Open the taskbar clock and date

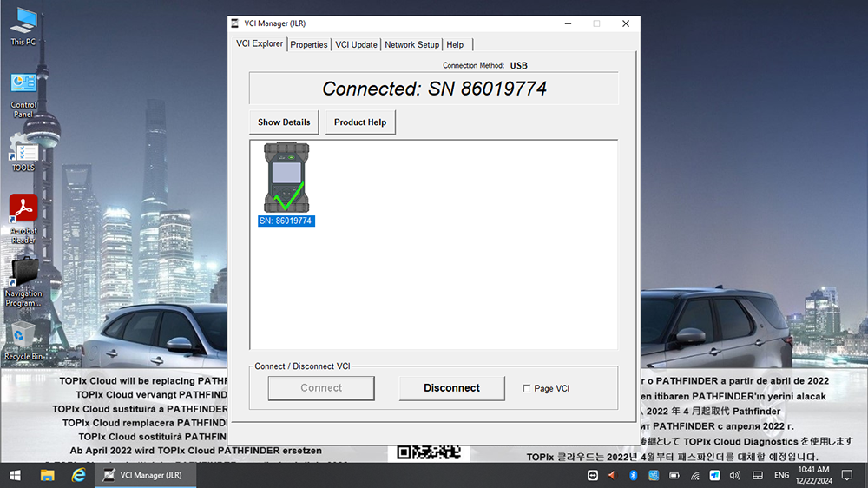pos(814,475)
